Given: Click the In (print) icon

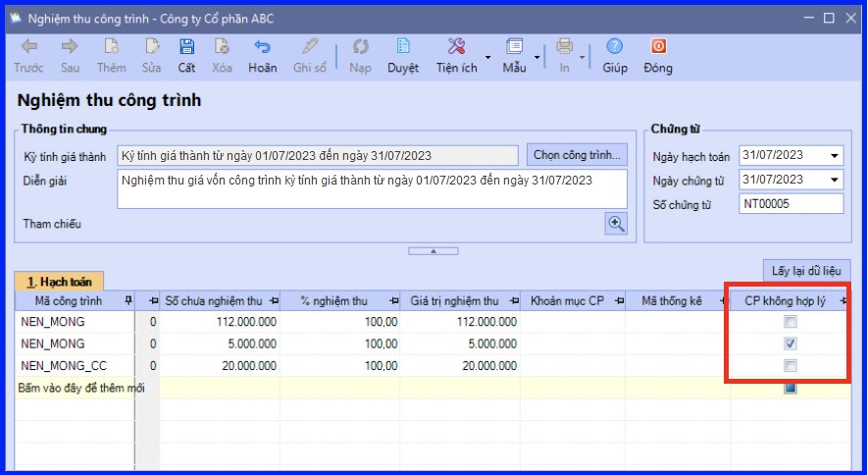Looking at the screenshot, I should point(564,46).
